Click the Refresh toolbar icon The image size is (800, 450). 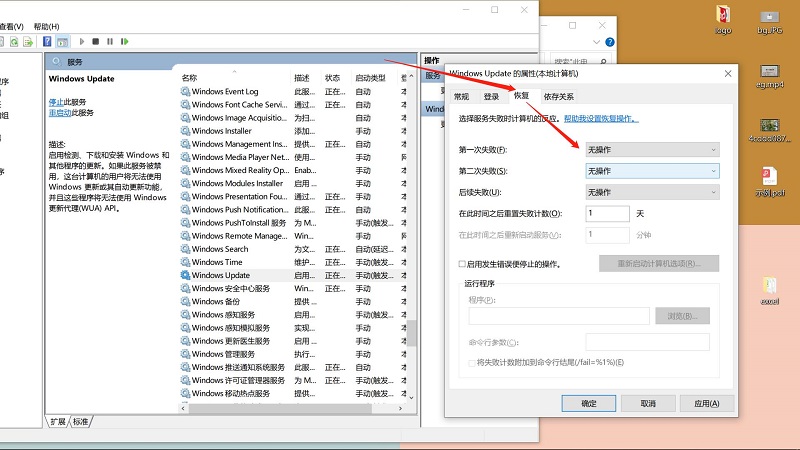click(x=14, y=42)
